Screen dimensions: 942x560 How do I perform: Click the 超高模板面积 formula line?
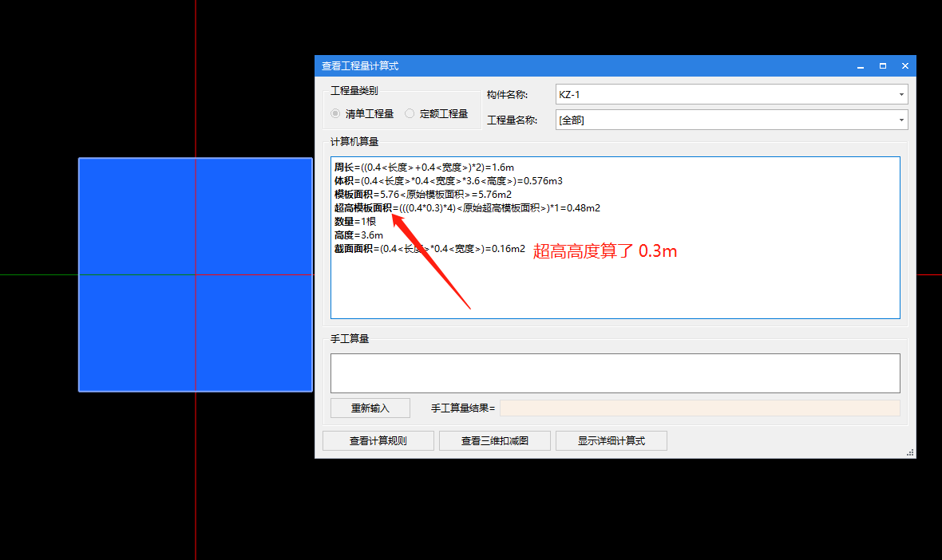pyautogui.click(x=467, y=208)
